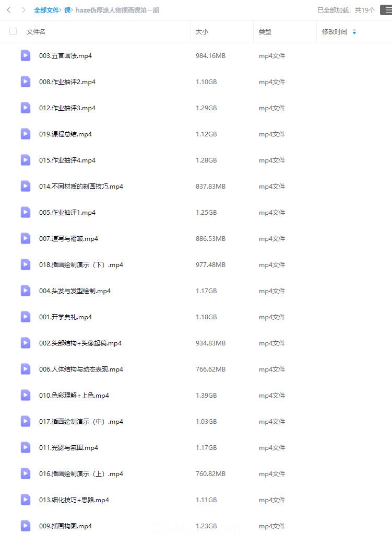Click the video icon beside 008.作业抽评2.mp4
The width and height of the screenshot is (392, 544).
25,82
